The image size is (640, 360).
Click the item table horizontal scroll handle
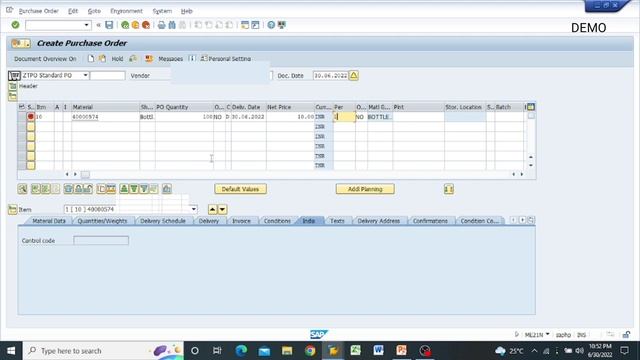pos(85,174)
